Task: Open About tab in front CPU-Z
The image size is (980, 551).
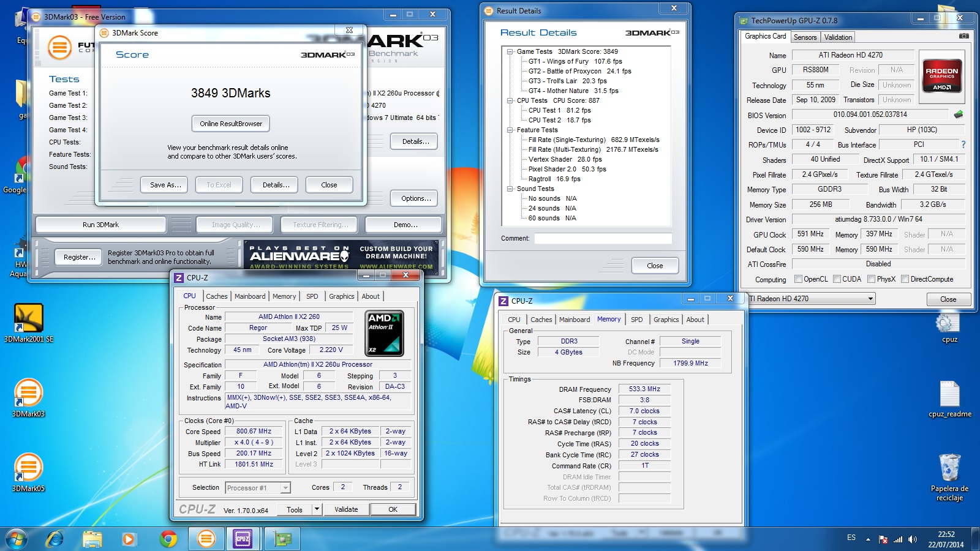Action: tap(370, 296)
